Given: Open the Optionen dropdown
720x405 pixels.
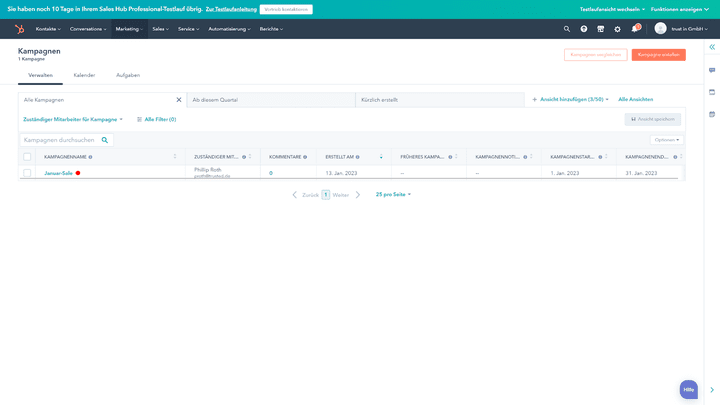Looking at the screenshot, I should coord(666,140).
